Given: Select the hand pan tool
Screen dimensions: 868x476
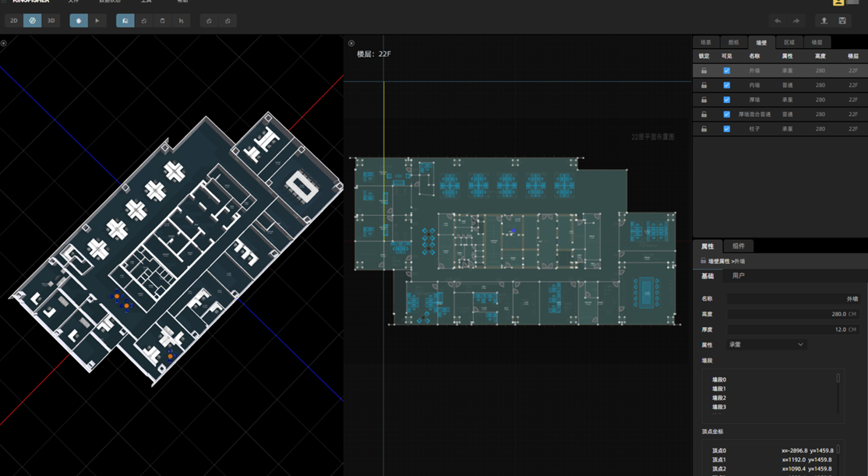Looking at the screenshot, I should click(79, 20).
